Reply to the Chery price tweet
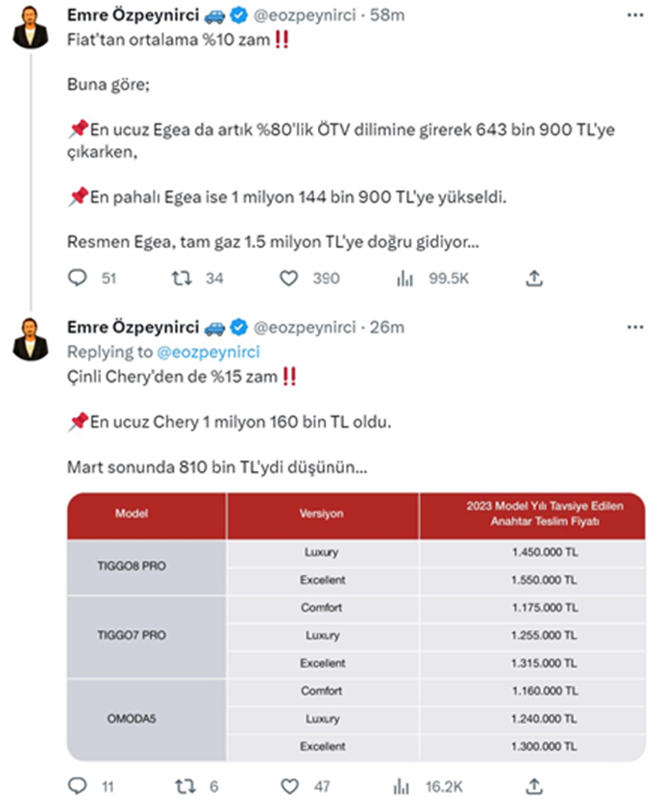This screenshot has height=812, width=662. tap(79, 786)
